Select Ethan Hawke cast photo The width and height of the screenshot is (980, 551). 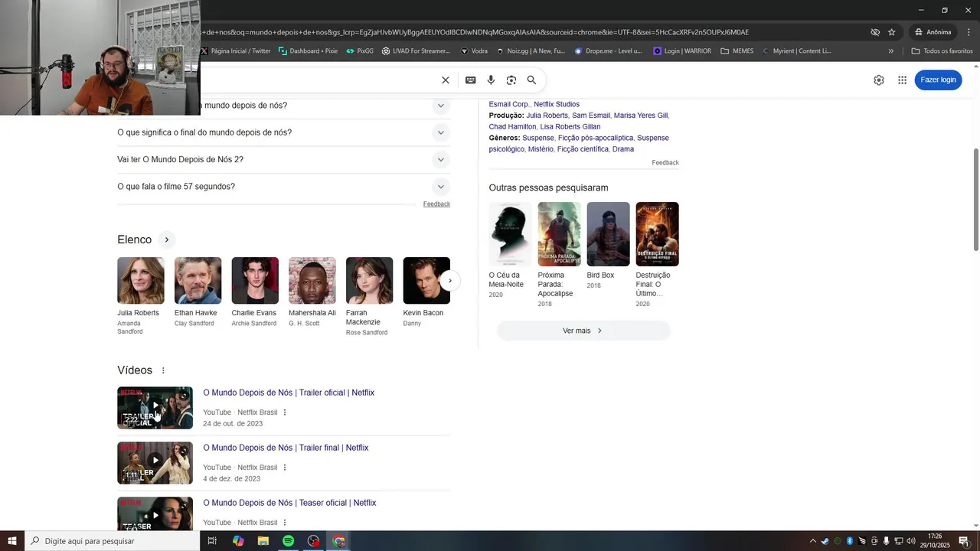(x=198, y=281)
